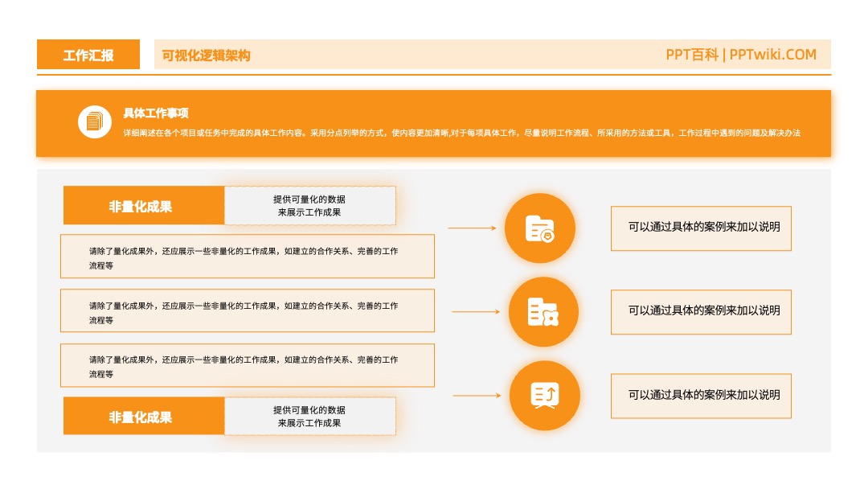The image size is (868, 489).
Task: Click 可以通过具体的案例 box beside document-badge icon
Action: coord(701,228)
